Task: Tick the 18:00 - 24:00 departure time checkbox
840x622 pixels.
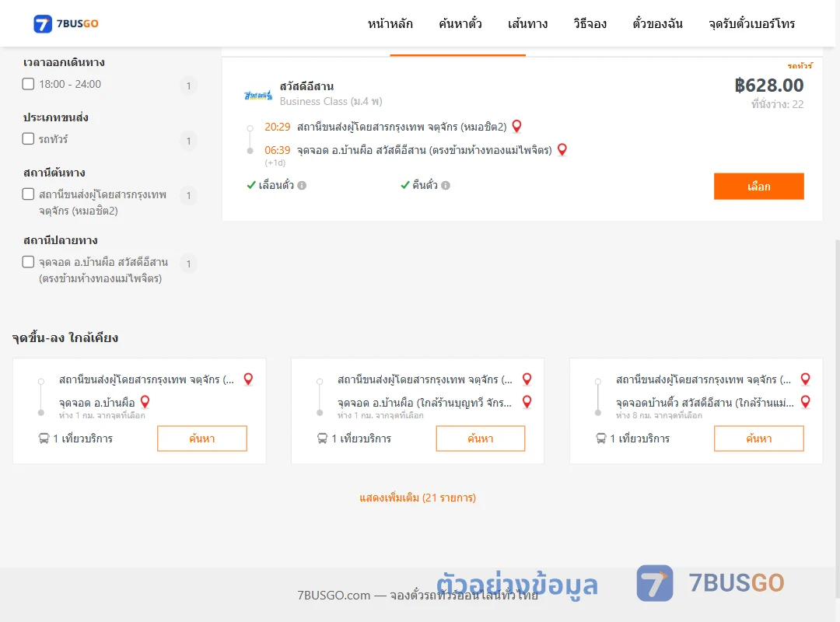Action: pyautogui.click(x=29, y=84)
